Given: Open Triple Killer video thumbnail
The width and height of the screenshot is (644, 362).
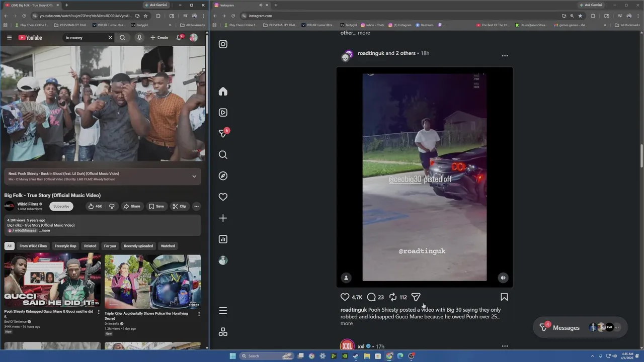Looking at the screenshot, I should 153,281.
